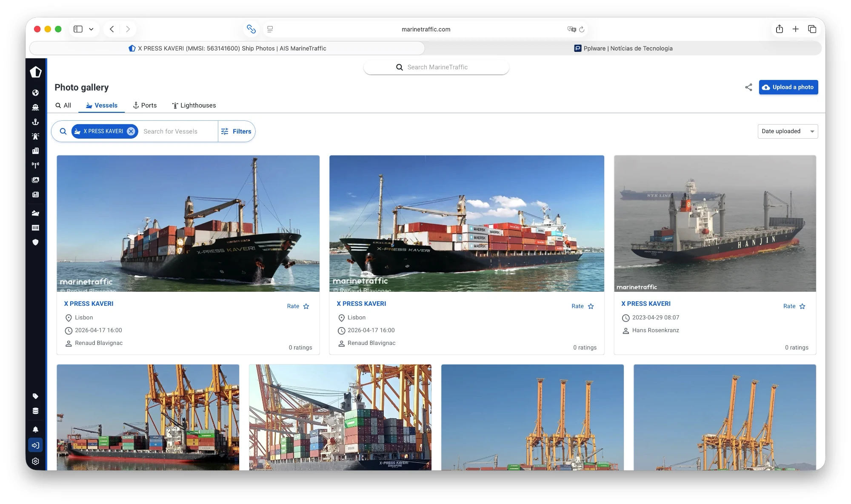The image size is (851, 504).
Task: Open the live map globe icon in sidebar
Action: coord(35,93)
